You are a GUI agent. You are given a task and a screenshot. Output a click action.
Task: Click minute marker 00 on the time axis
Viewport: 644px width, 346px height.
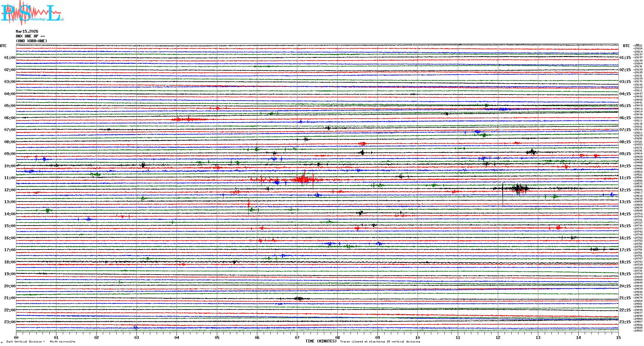tap(16, 337)
